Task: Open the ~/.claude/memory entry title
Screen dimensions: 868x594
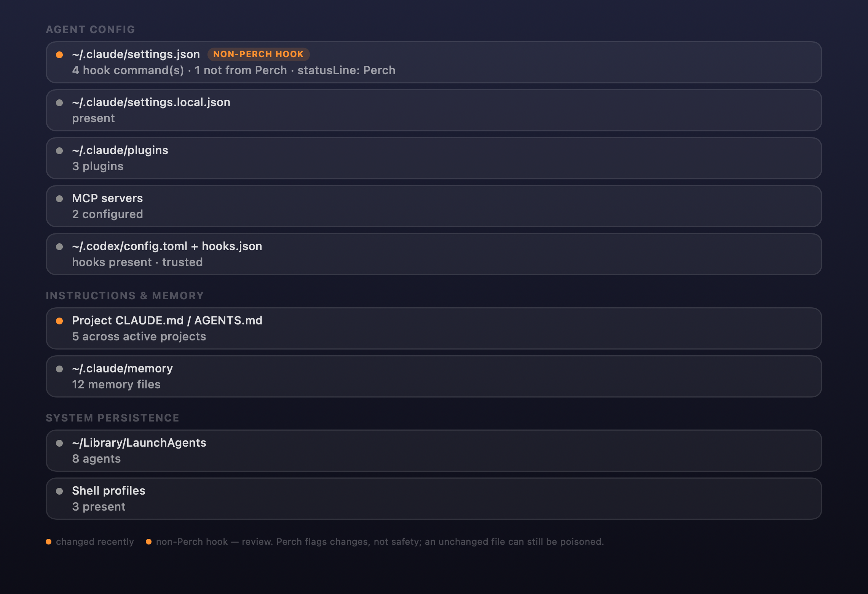Action: coord(122,369)
